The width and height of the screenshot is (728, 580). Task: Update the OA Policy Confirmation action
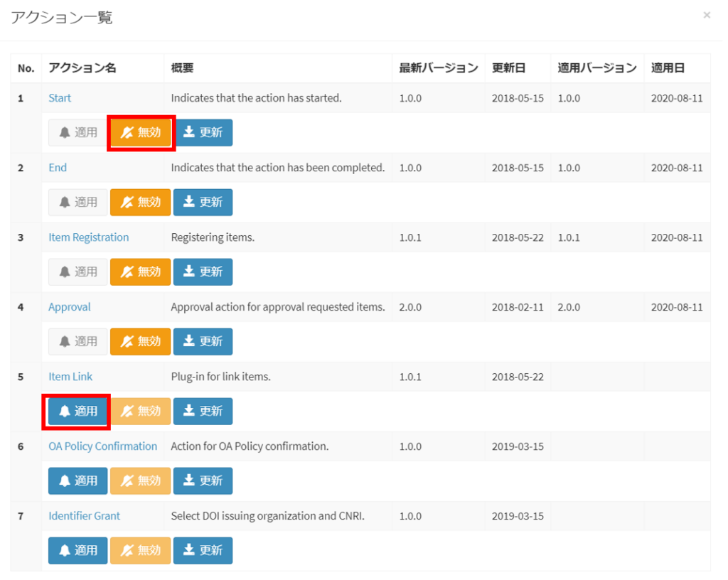(203, 481)
